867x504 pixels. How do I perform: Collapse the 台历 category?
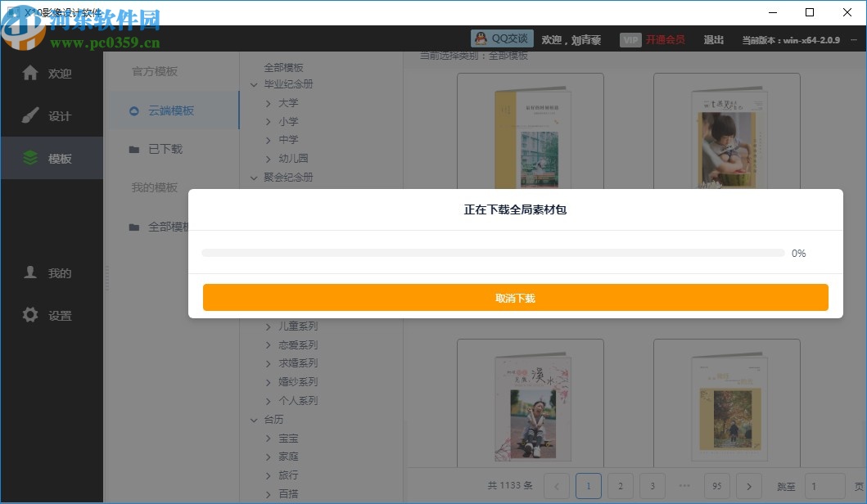(x=255, y=419)
